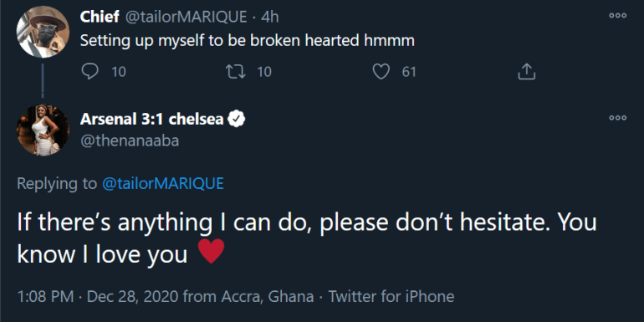Click the 4h timestamp on Chief's tweet

(269, 17)
